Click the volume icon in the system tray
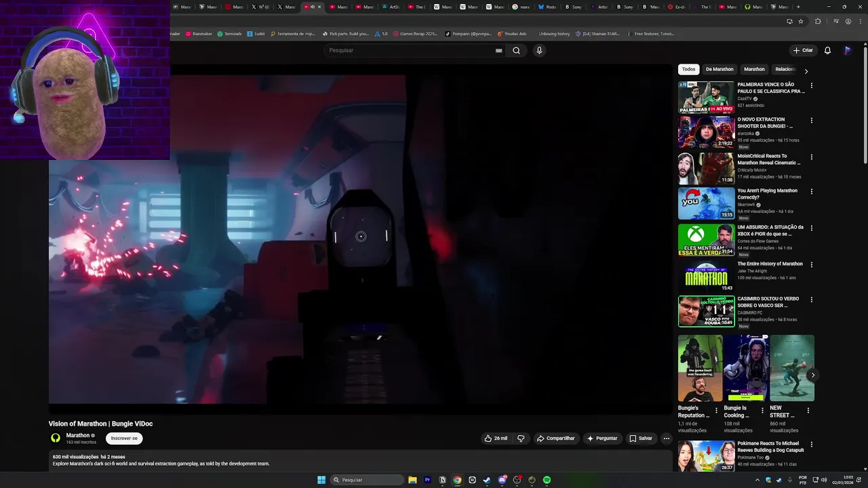The height and width of the screenshot is (488, 868). (x=823, y=480)
